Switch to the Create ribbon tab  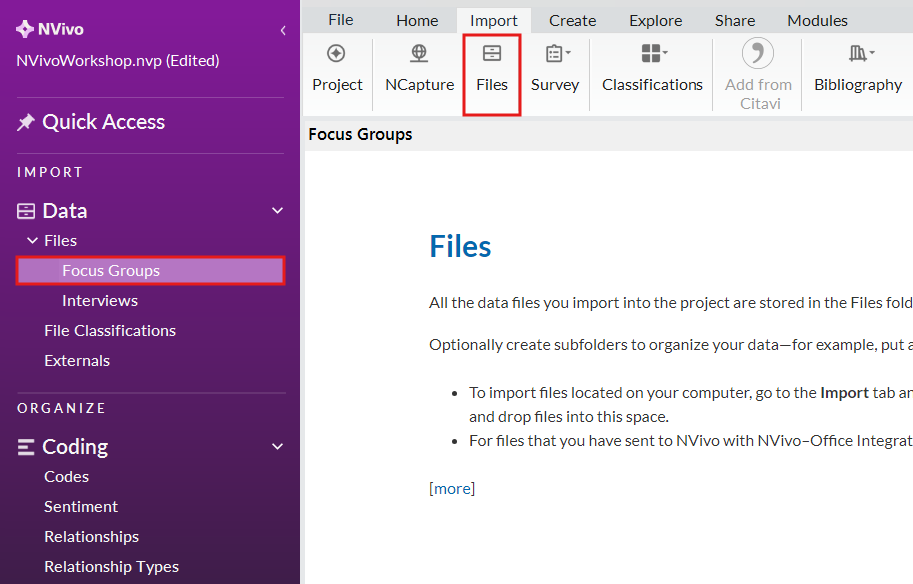point(572,21)
